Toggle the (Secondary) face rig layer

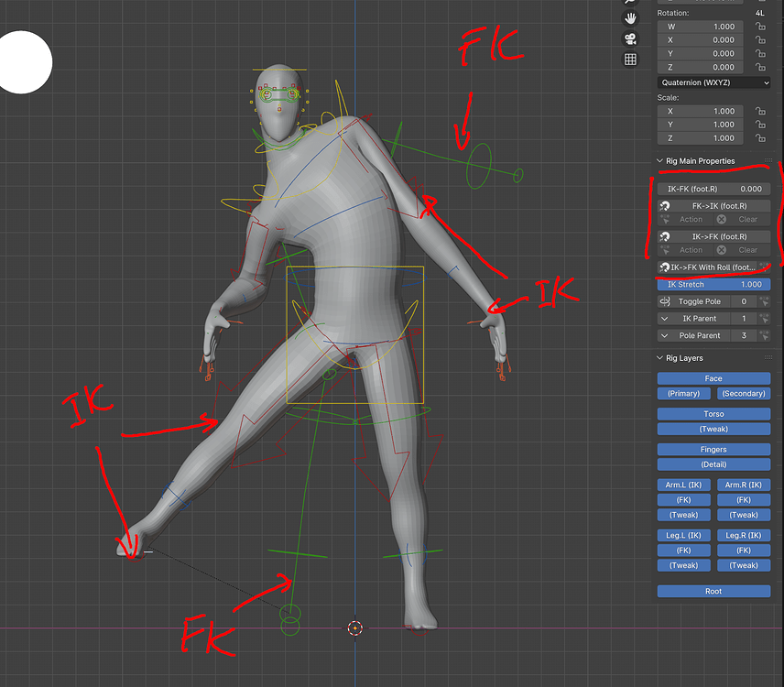click(x=744, y=394)
